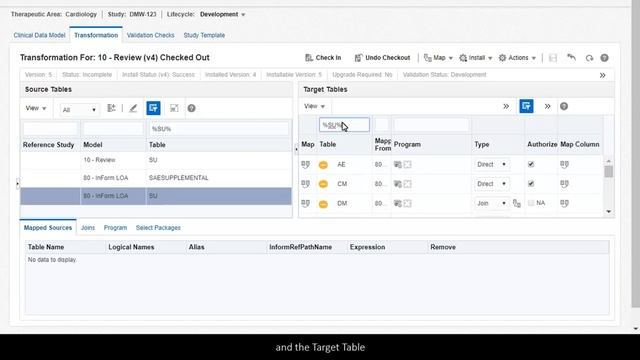Open Source Tables View menu
This screenshot has height=360, width=640.
36,108
